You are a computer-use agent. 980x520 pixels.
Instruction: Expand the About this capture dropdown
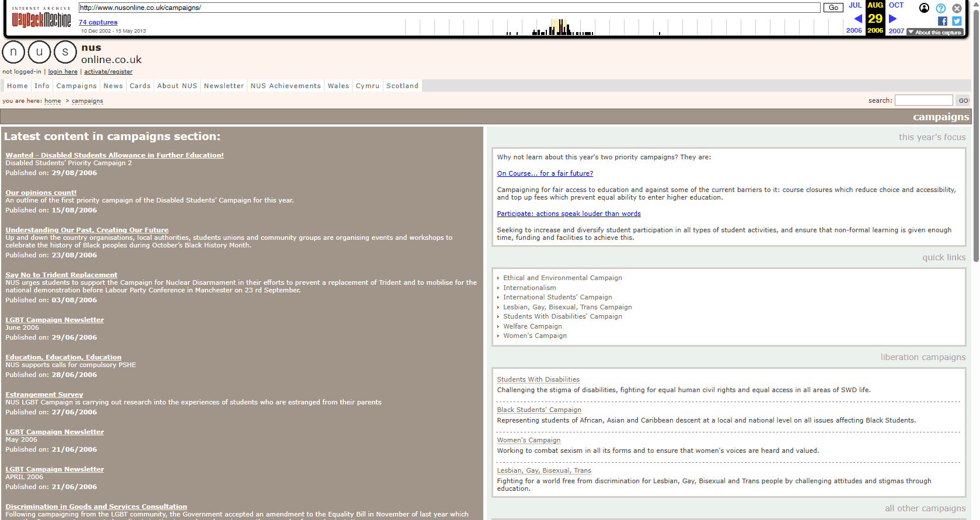click(934, 33)
